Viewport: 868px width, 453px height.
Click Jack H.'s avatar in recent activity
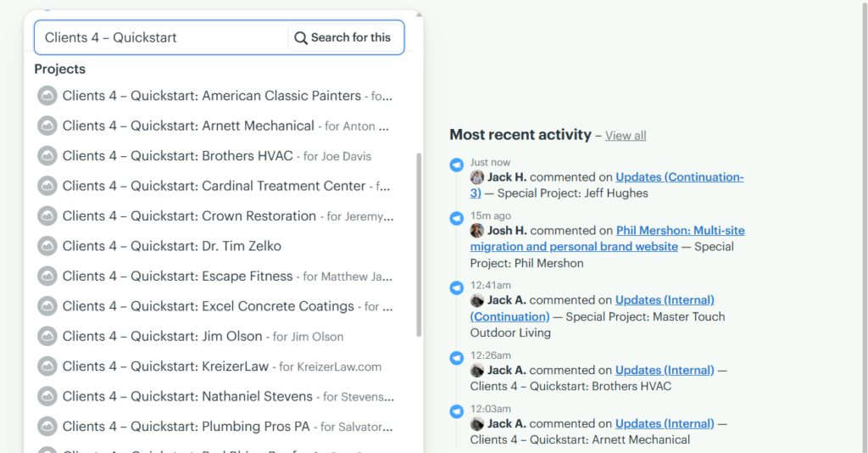point(476,177)
